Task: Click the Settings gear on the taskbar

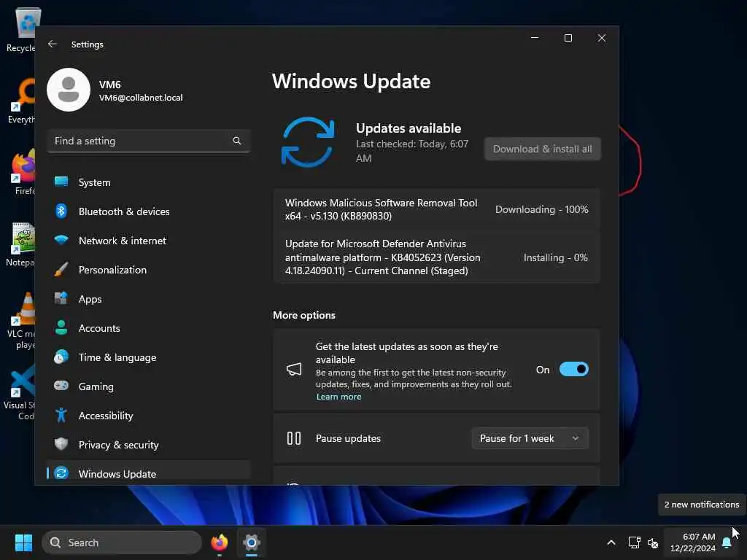Action: (252, 542)
